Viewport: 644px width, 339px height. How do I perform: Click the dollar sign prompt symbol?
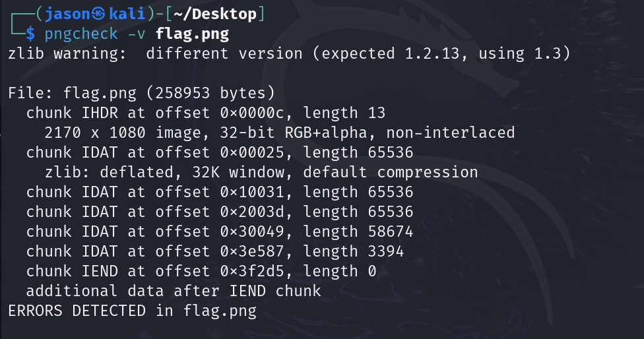(x=30, y=33)
